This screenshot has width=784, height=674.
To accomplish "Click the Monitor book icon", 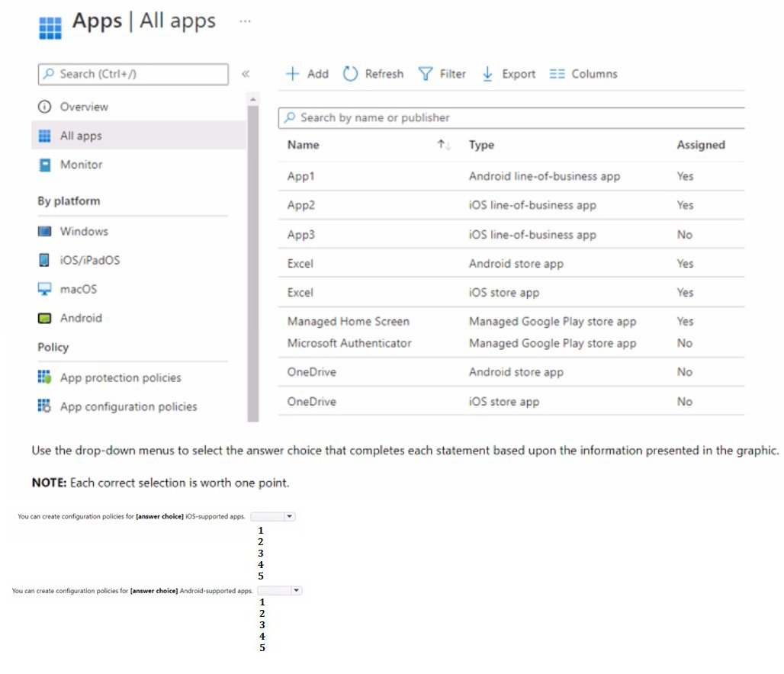I will coord(44,165).
